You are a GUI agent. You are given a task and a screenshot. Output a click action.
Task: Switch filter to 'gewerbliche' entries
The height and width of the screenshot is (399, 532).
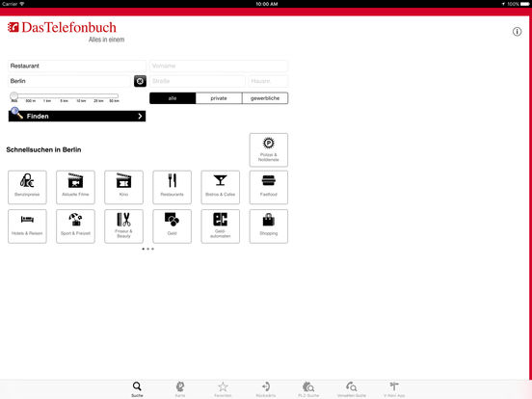(x=265, y=98)
